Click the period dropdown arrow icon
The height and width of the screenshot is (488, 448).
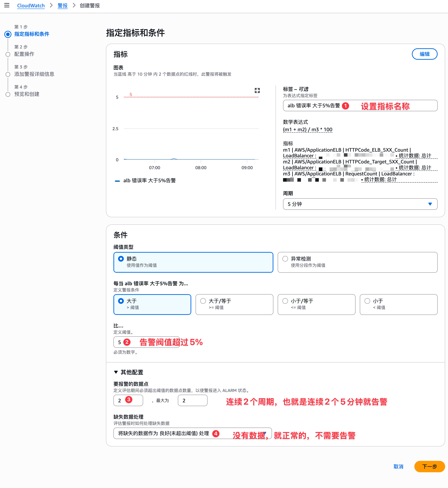[430, 204]
